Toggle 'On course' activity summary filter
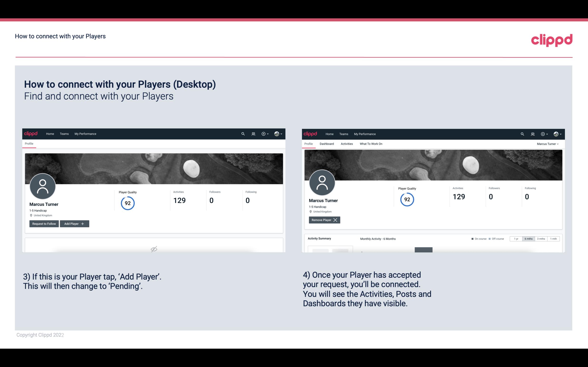This screenshot has height=367, width=588. tap(477, 238)
